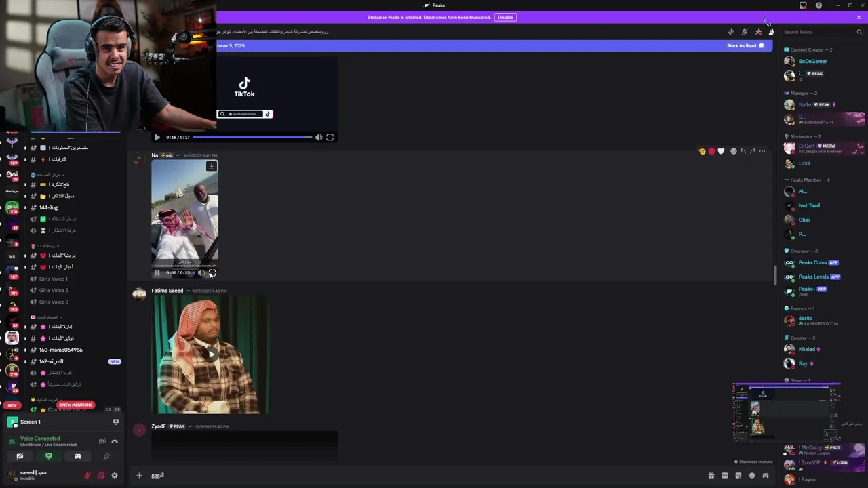Disconnect from the voice channel
The image size is (868, 488).
[115, 441]
